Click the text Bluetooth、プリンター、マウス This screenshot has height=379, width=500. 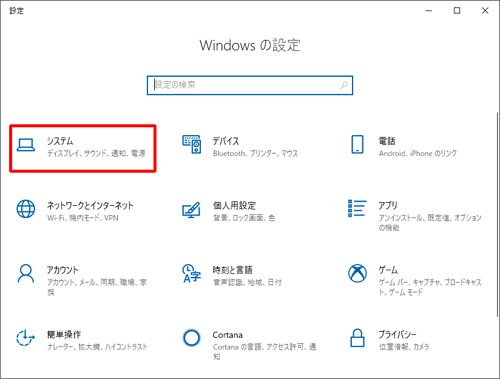[x=256, y=153]
